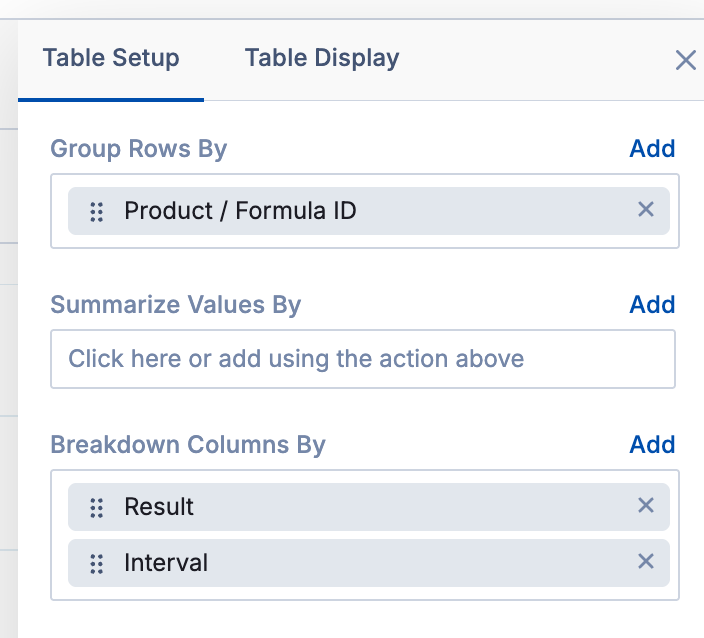
Task: Select the Result breakdown chip
Action: point(159,507)
